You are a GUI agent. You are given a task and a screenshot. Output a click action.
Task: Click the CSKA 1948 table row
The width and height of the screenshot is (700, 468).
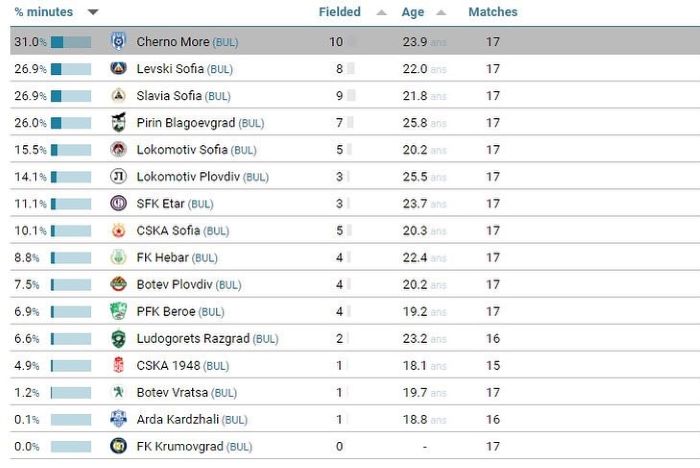(355, 365)
